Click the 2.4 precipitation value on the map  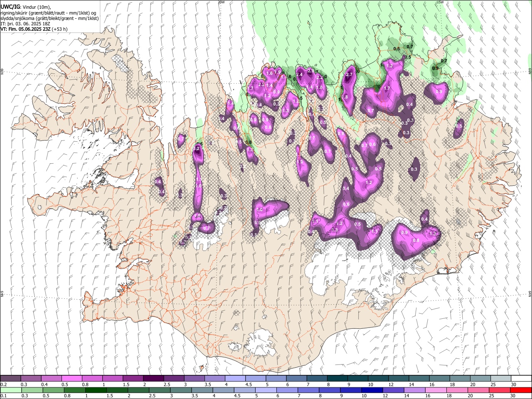[299, 74]
